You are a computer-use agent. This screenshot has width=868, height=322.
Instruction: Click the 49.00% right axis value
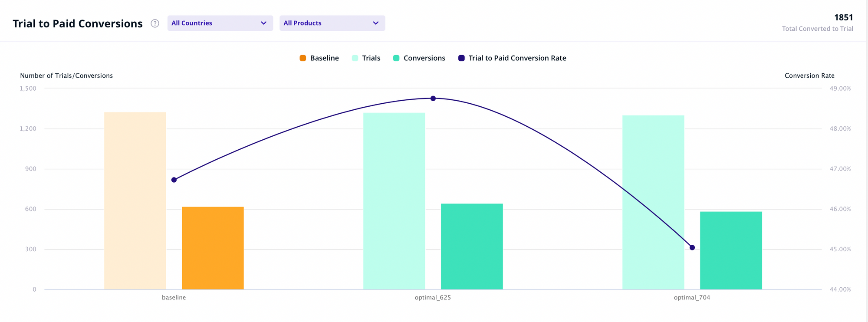(840, 89)
